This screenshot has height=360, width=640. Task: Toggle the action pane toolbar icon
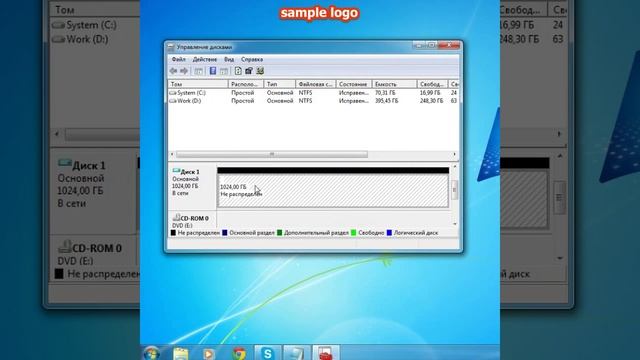point(224,71)
